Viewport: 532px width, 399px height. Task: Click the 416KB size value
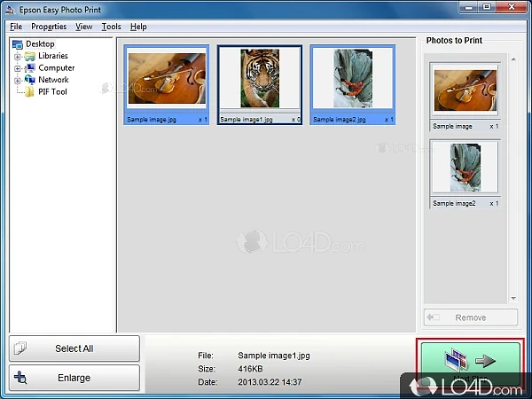(x=250, y=369)
